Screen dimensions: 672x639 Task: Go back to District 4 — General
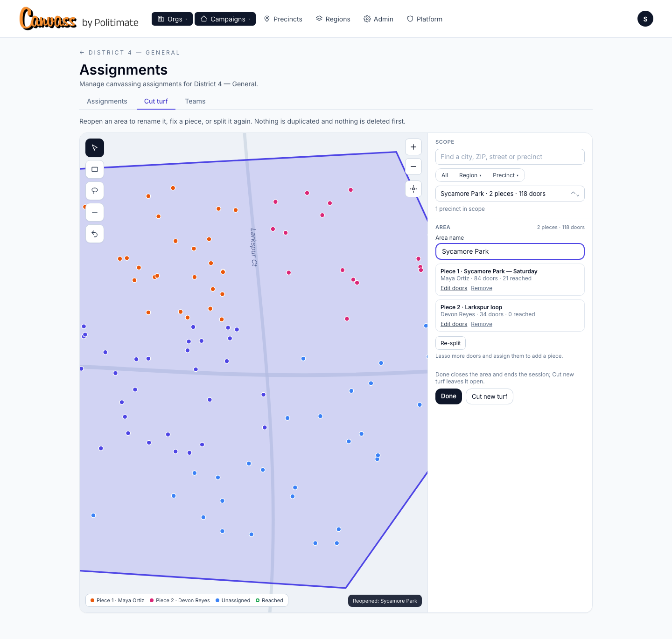pyautogui.click(x=130, y=53)
